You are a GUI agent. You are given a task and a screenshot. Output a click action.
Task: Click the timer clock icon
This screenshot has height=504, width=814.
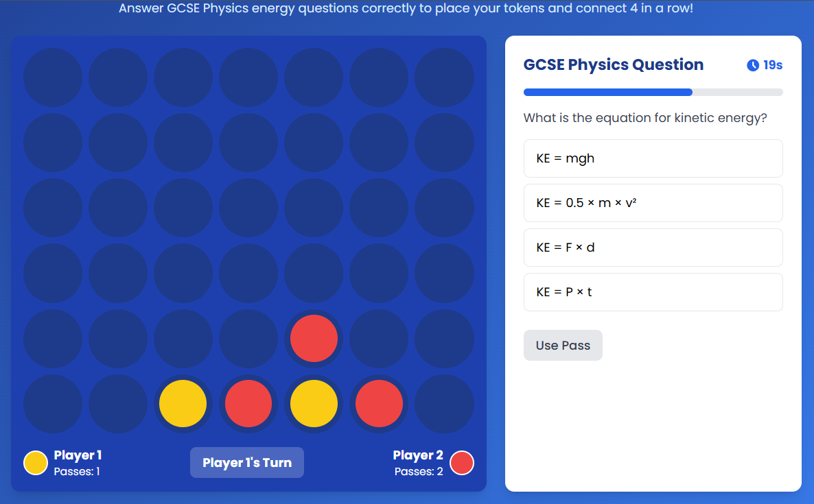753,65
